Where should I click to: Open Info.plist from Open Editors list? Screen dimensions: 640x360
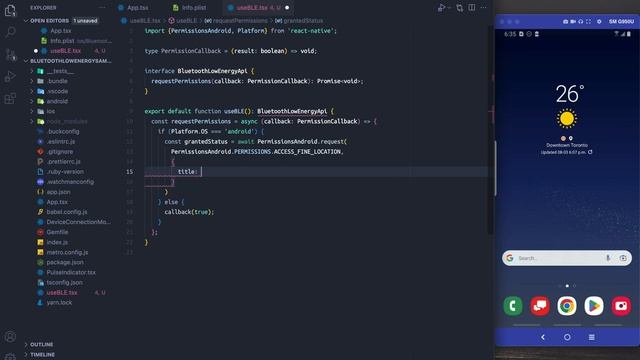(x=62, y=41)
